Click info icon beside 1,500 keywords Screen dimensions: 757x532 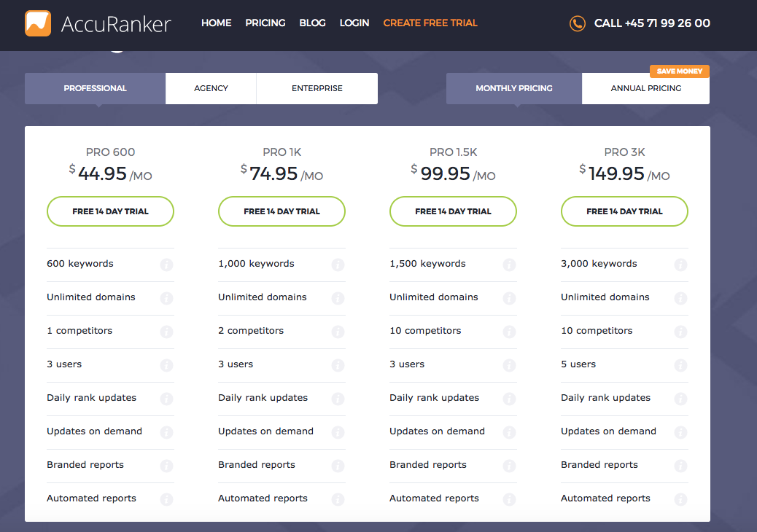pyautogui.click(x=509, y=265)
